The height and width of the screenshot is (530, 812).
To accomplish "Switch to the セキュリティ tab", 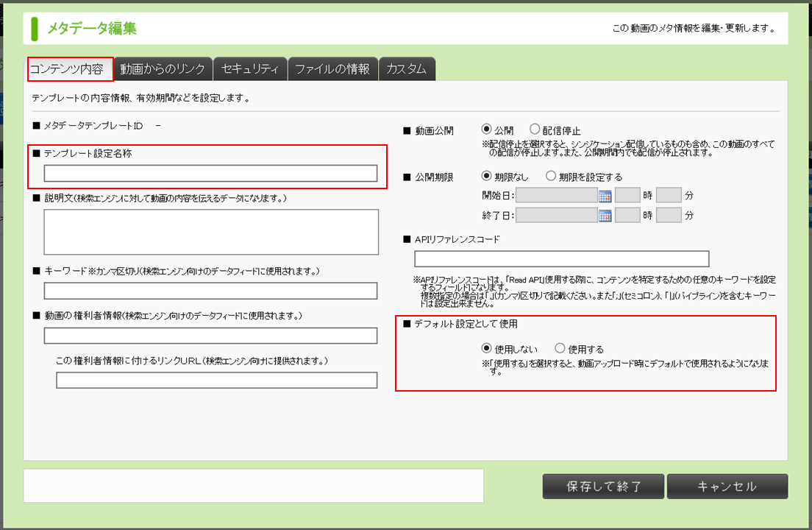I will click(250, 69).
